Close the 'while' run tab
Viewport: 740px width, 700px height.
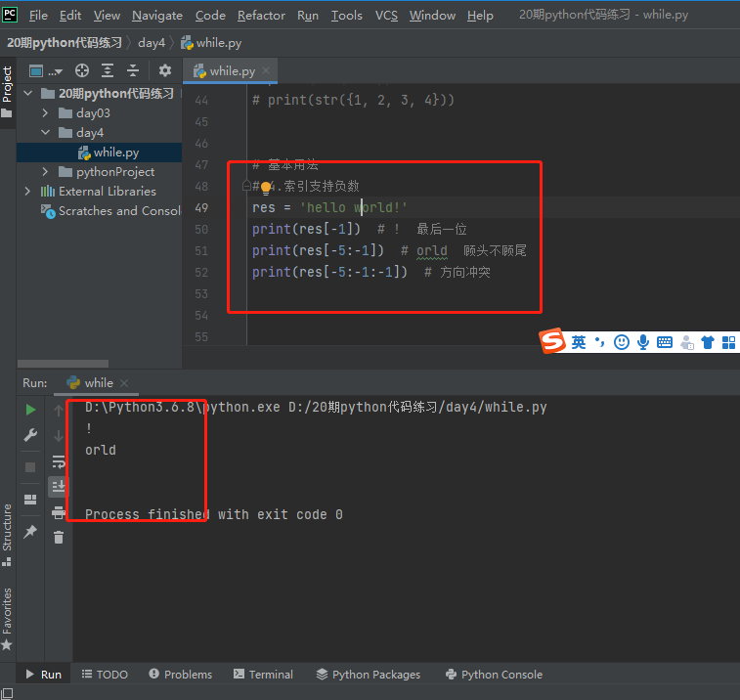124,383
